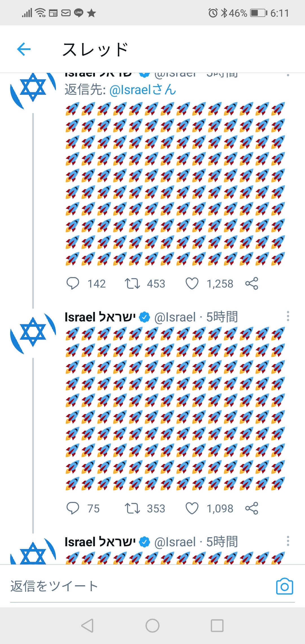The image size is (305, 644).
Task: Tap the Israel ישראל name on second tweet
Action: (100, 317)
